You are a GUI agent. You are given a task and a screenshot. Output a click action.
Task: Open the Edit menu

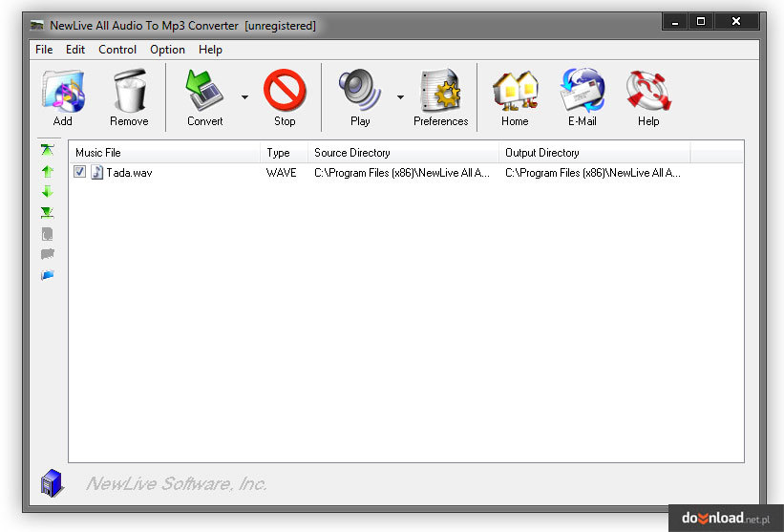pos(75,50)
